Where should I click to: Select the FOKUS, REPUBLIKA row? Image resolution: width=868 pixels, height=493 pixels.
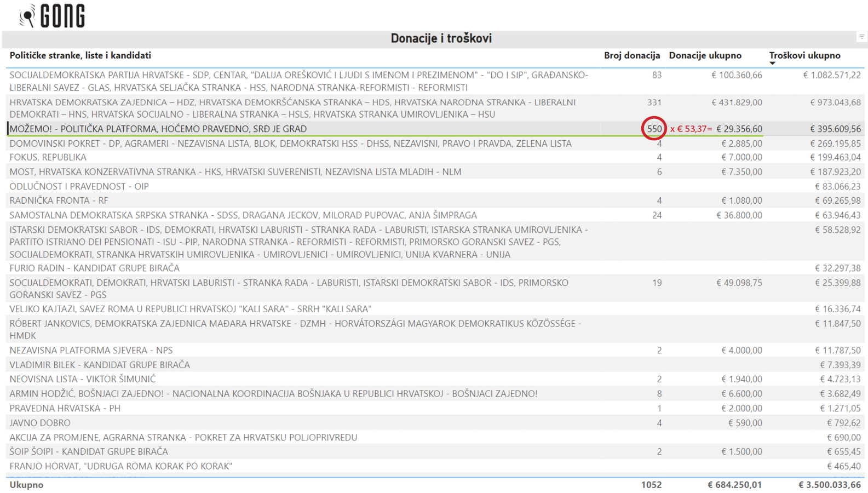(48, 157)
